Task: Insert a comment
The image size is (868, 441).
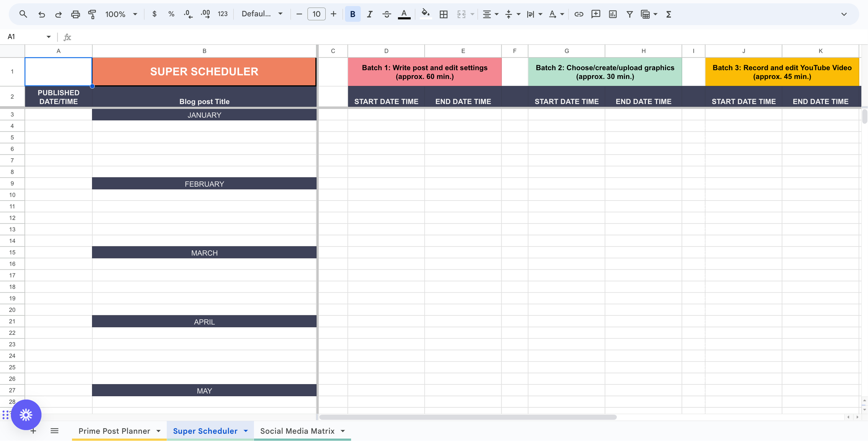Action: tap(595, 14)
